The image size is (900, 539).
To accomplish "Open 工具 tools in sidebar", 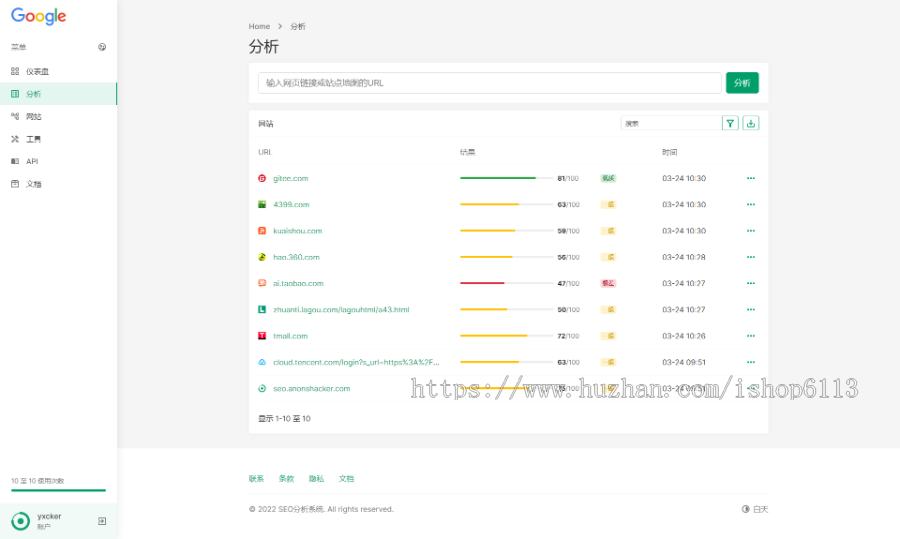I will click(x=58, y=139).
